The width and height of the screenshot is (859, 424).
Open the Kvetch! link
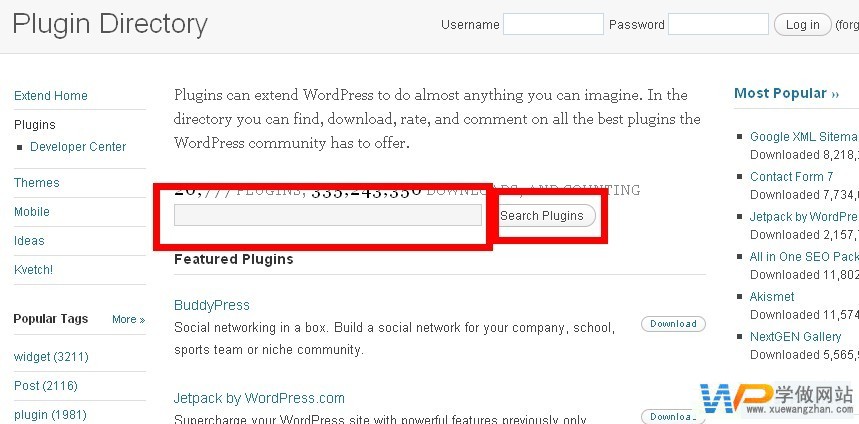[x=34, y=270]
